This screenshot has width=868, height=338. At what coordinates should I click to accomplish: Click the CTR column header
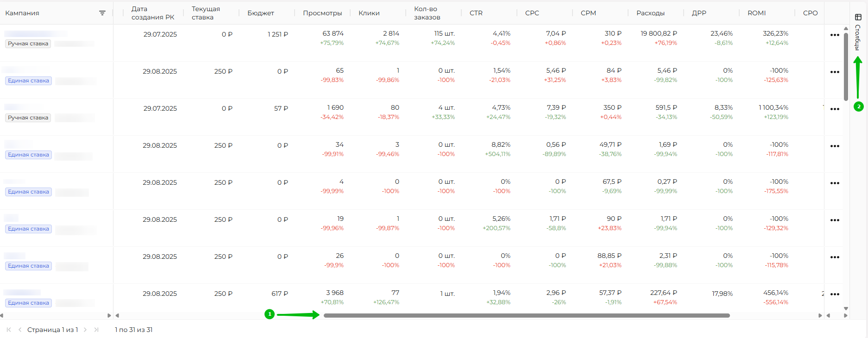[476, 13]
